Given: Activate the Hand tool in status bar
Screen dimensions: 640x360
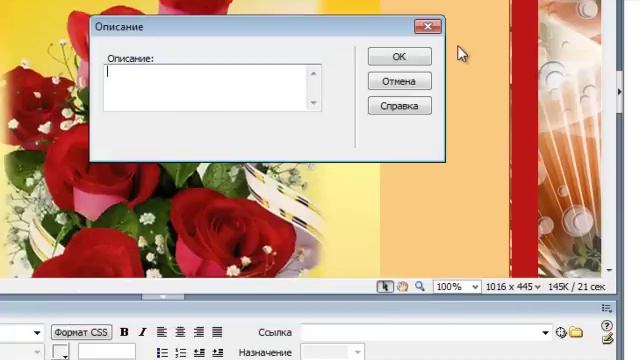Looking at the screenshot, I should click(403, 287).
